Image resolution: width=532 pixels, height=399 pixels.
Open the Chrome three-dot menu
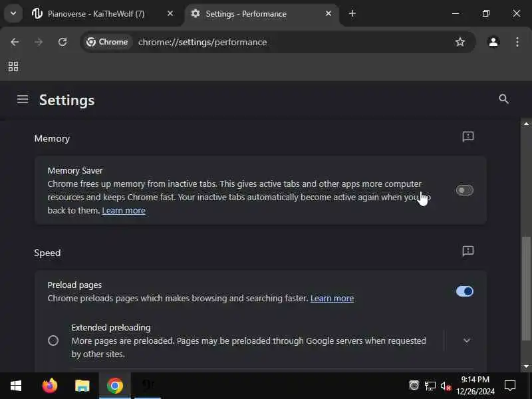pyautogui.click(x=517, y=42)
